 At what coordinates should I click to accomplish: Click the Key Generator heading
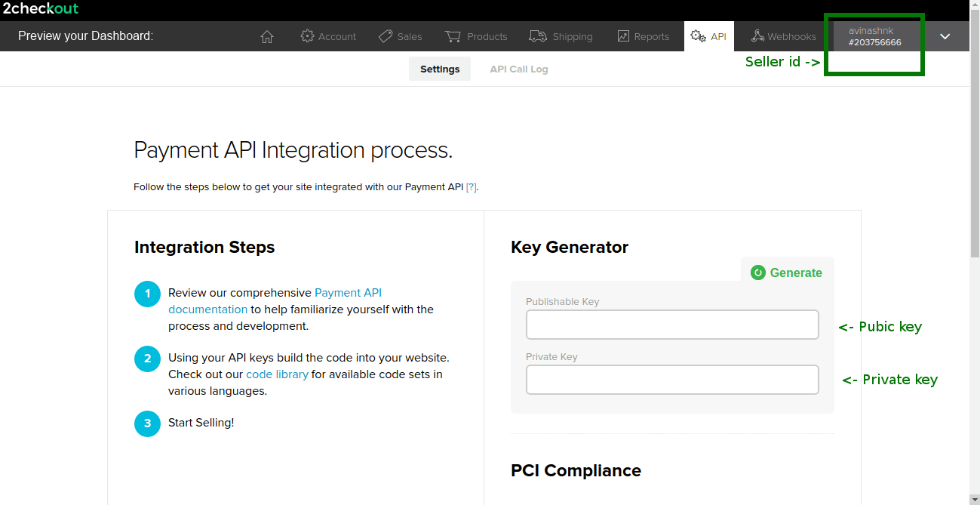570,247
